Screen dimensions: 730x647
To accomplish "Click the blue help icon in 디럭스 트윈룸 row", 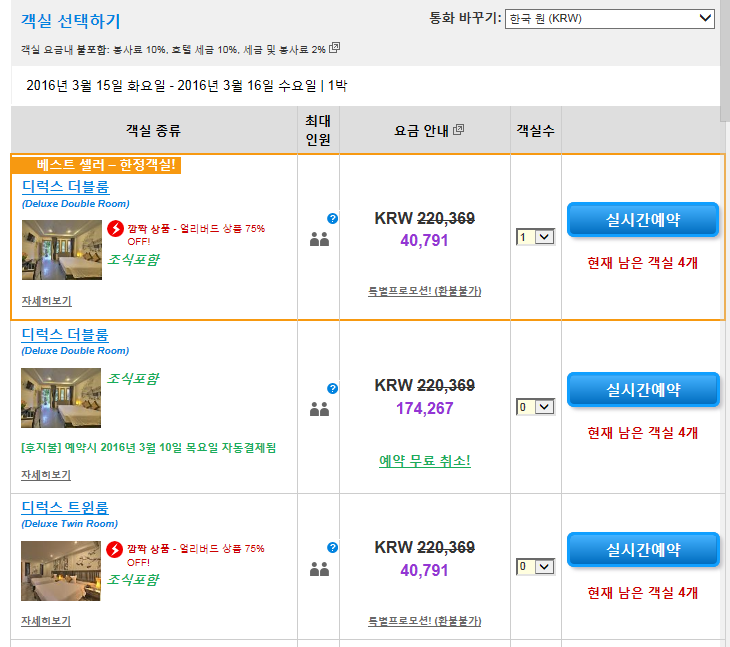I will coord(332,547).
